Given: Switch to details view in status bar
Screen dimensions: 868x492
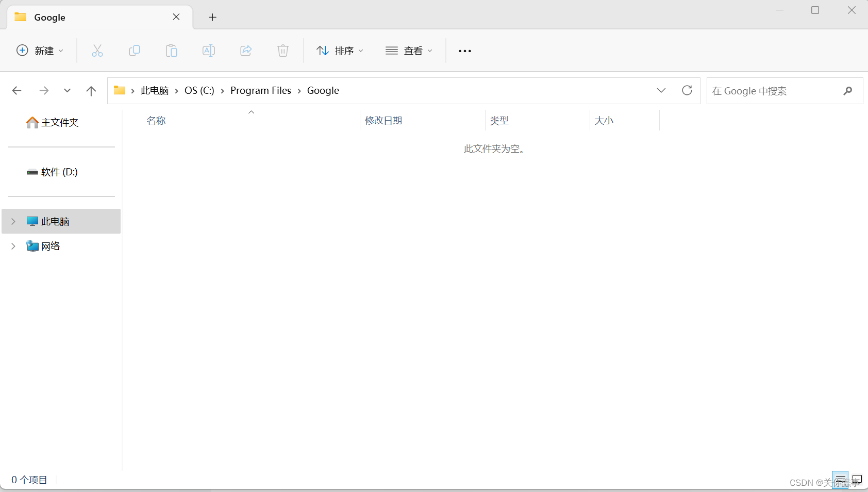Looking at the screenshot, I should tap(840, 480).
